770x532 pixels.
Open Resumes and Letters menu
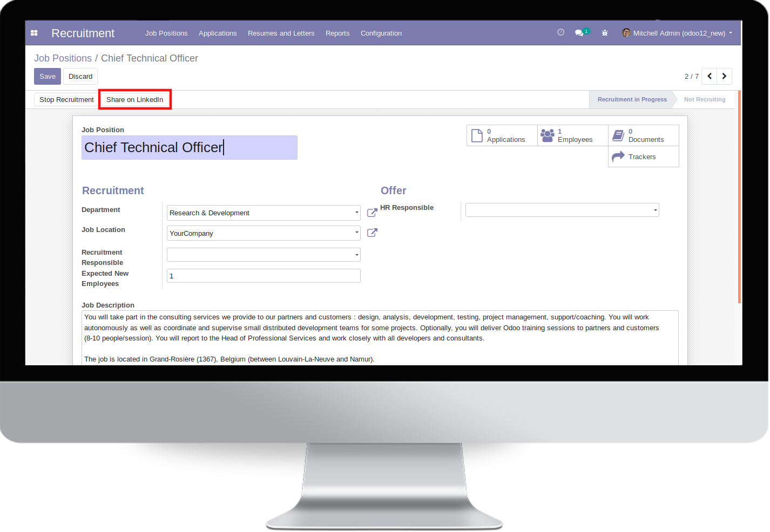pos(281,33)
